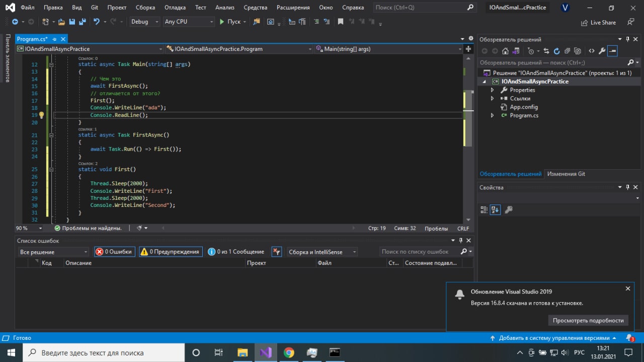Click the pending changes filter clock icon
The height and width of the screenshot is (362, 644).
click(x=531, y=51)
